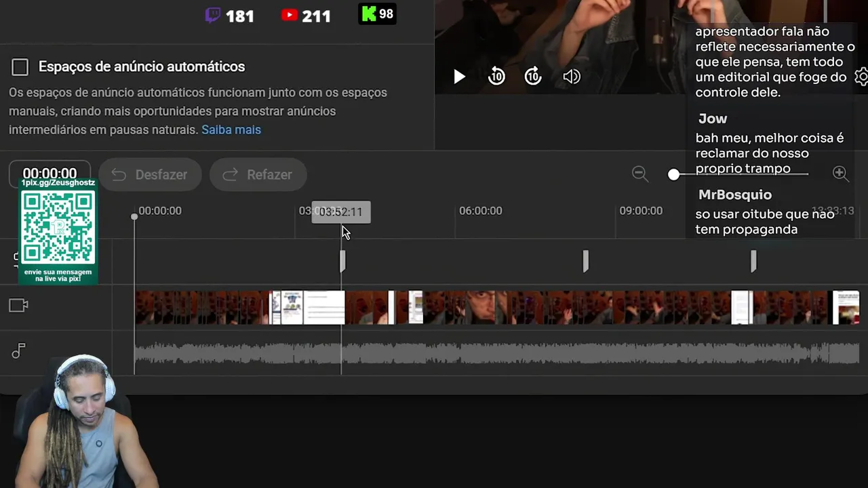Open player settings gear icon
868x488 pixels.
862,77
